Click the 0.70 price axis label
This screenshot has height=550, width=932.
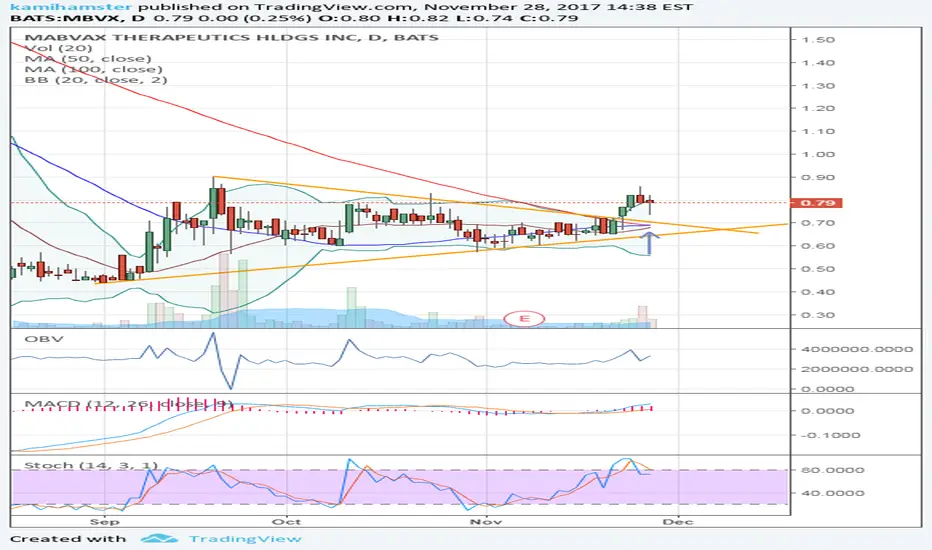tap(818, 223)
